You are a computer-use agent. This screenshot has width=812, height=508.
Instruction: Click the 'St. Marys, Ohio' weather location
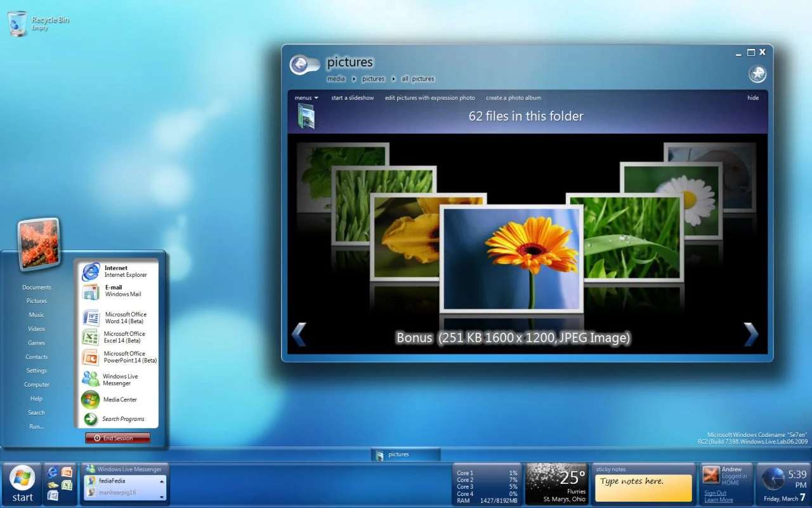[565, 499]
